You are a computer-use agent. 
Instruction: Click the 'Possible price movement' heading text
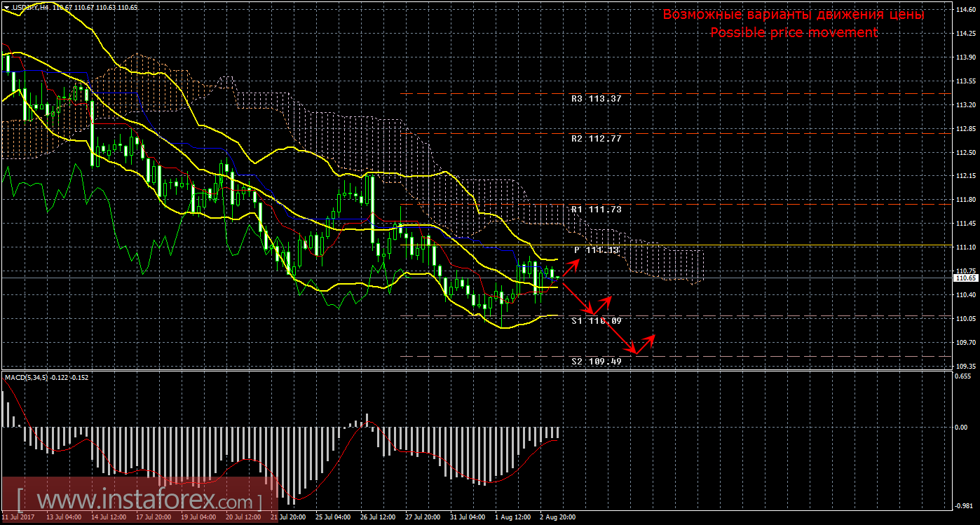pyautogui.click(x=794, y=32)
